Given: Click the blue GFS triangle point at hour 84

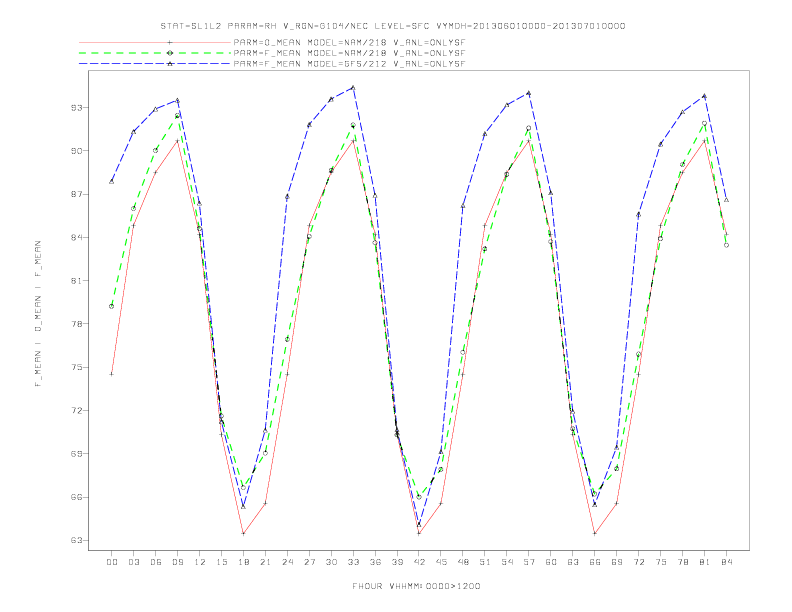Looking at the screenshot, I should coord(726,200).
